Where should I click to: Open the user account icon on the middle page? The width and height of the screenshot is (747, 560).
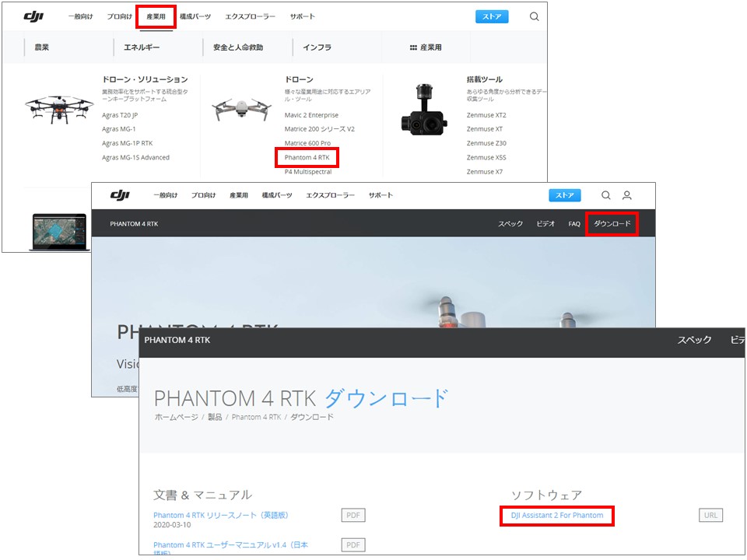tap(627, 195)
